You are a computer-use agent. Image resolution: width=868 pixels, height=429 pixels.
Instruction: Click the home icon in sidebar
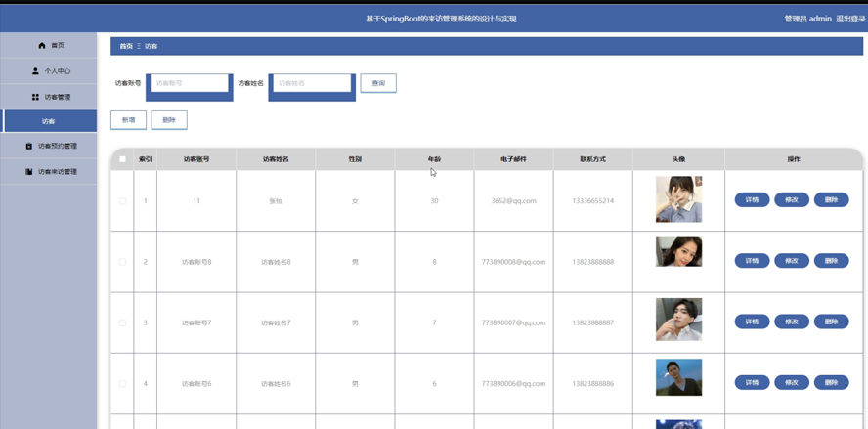[x=41, y=45]
